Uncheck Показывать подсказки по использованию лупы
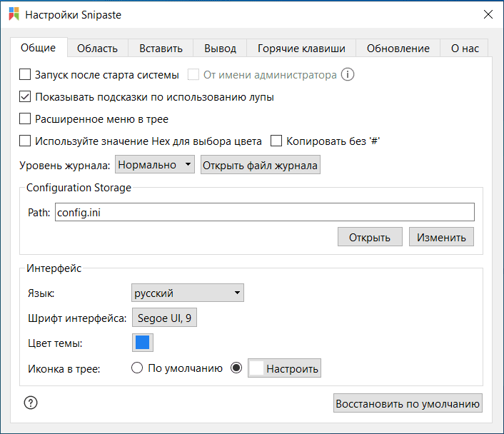This screenshot has width=504, height=434. click(26, 97)
